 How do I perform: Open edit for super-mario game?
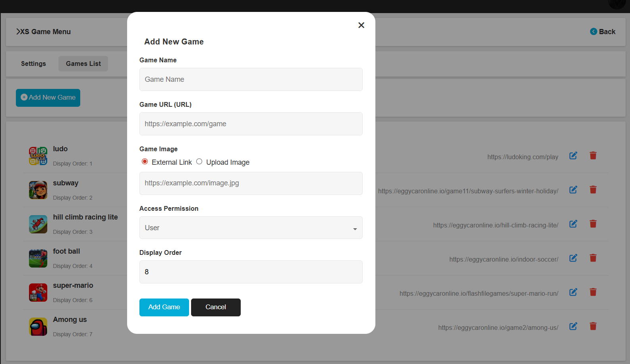pyautogui.click(x=573, y=292)
